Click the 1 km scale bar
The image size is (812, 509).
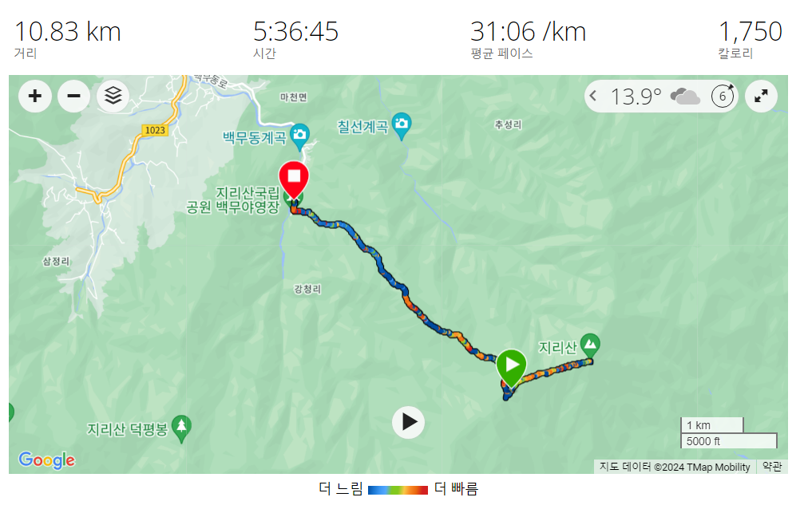pyautogui.click(x=712, y=425)
